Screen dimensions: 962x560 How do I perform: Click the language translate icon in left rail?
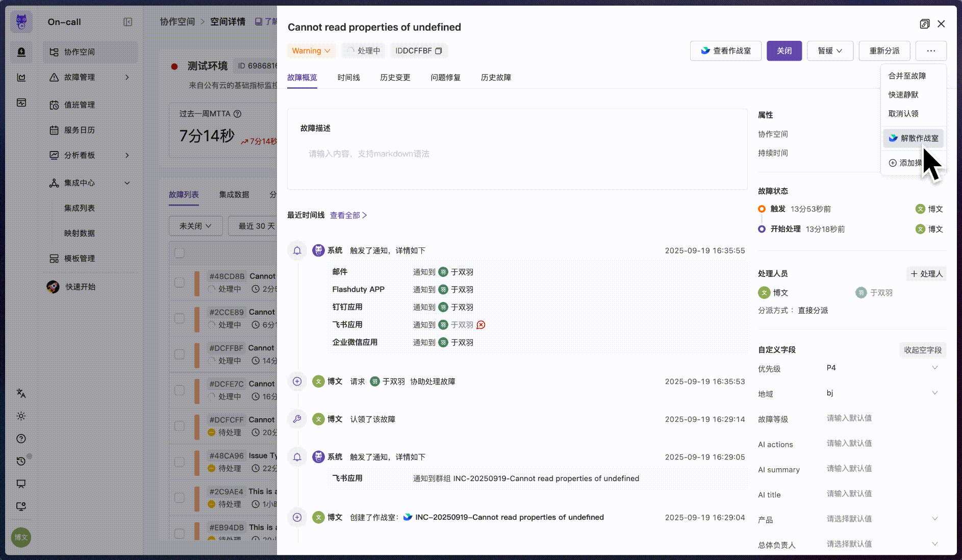tap(21, 393)
